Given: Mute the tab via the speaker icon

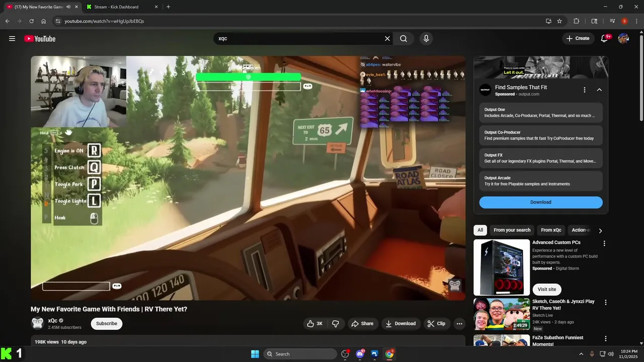Looking at the screenshot, I should 68,7.
